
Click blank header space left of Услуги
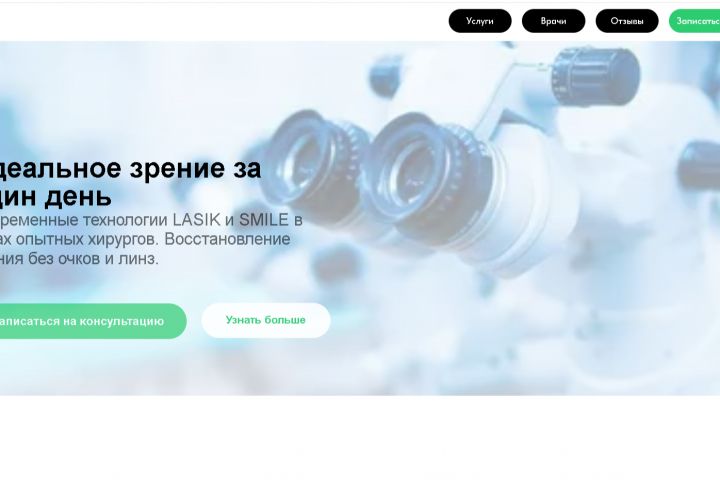tap(220, 21)
